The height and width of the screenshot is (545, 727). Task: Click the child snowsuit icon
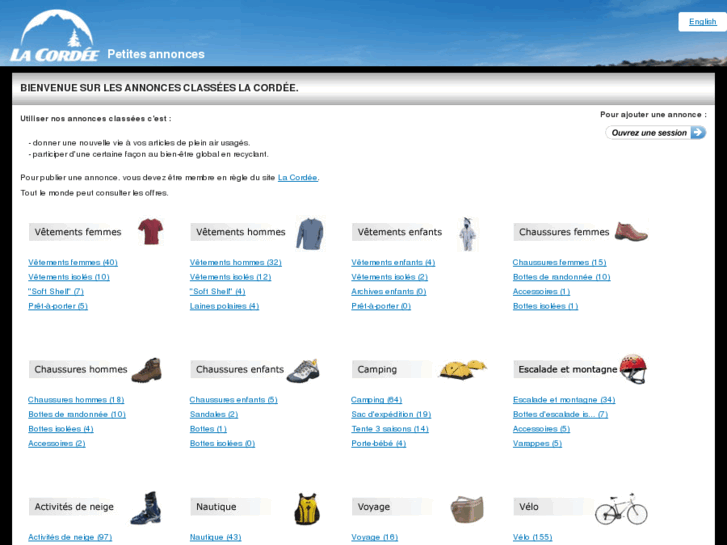(x=467, y=234)
